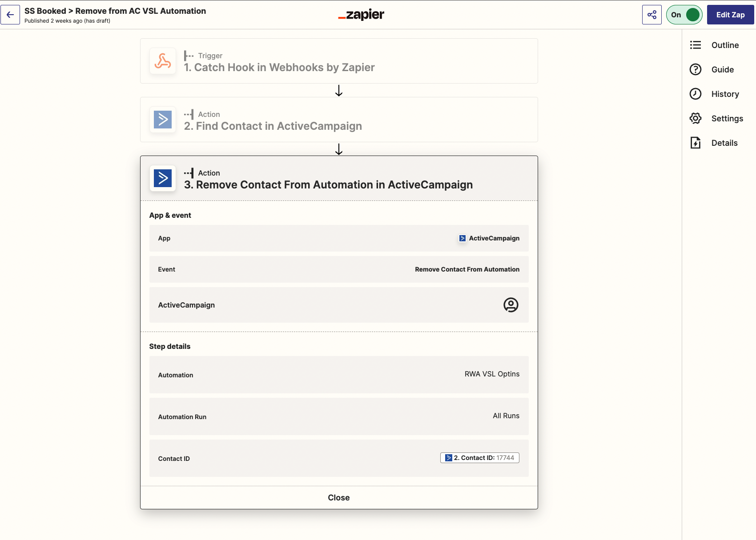Click the Contact ID 17744 pill
756x540 pixels.
(480, 458)
